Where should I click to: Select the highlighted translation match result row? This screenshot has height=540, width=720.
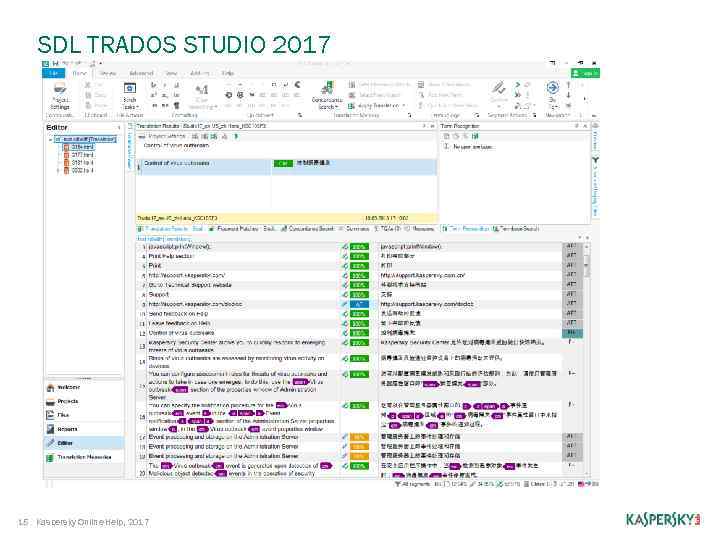288,167
